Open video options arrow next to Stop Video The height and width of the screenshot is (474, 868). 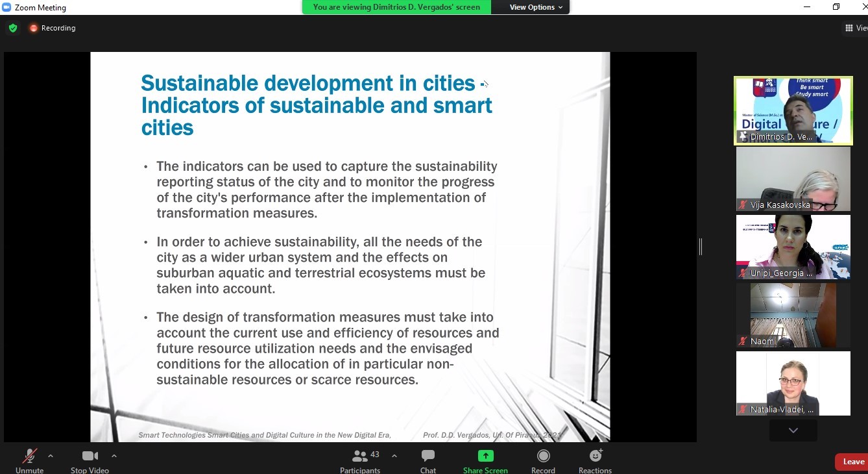pyautogui.click(x=114, y=456)
